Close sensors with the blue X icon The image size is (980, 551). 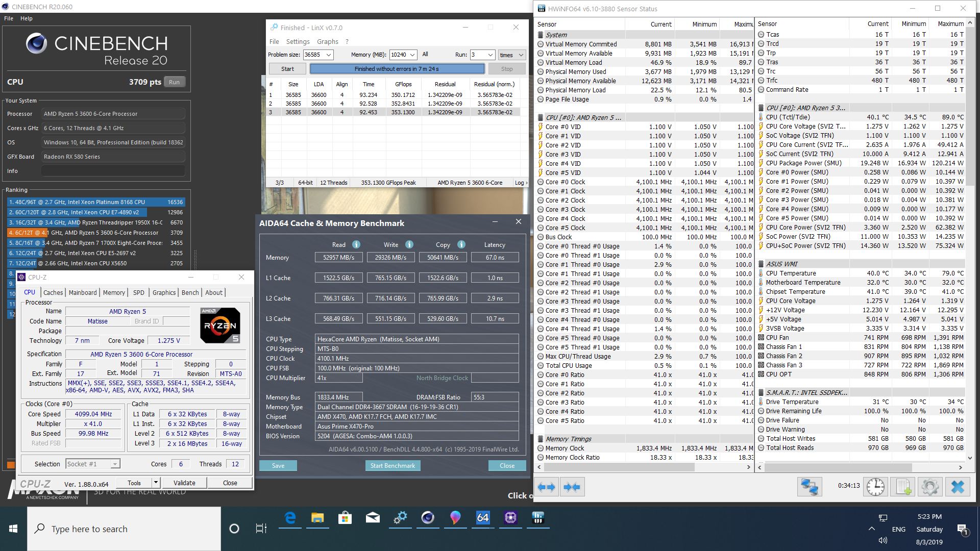pyautogui.click(x=958, y=487)
